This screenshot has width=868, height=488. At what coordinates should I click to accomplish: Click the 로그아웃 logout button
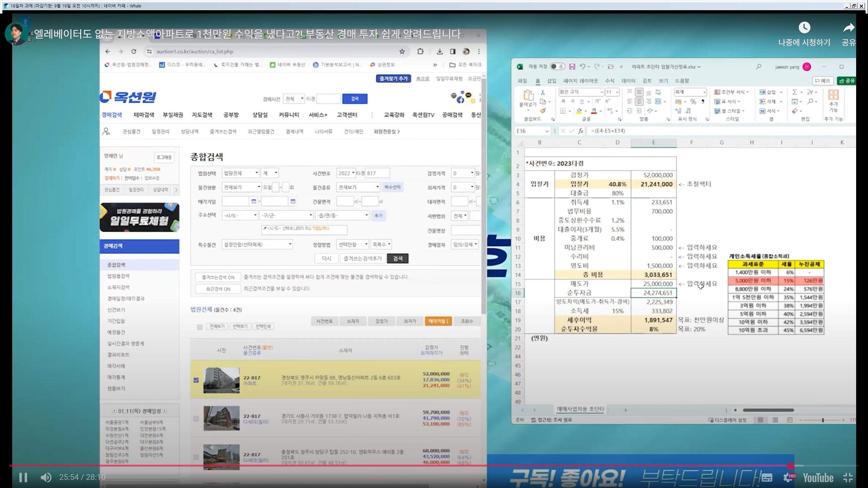coord(164,157)
